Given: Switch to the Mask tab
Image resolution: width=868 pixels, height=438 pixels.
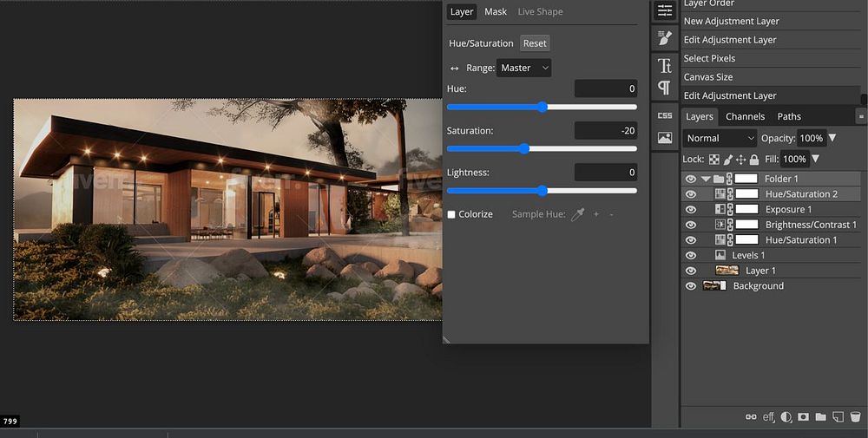Looking at the screenshot, I should (x=496, y=12).
